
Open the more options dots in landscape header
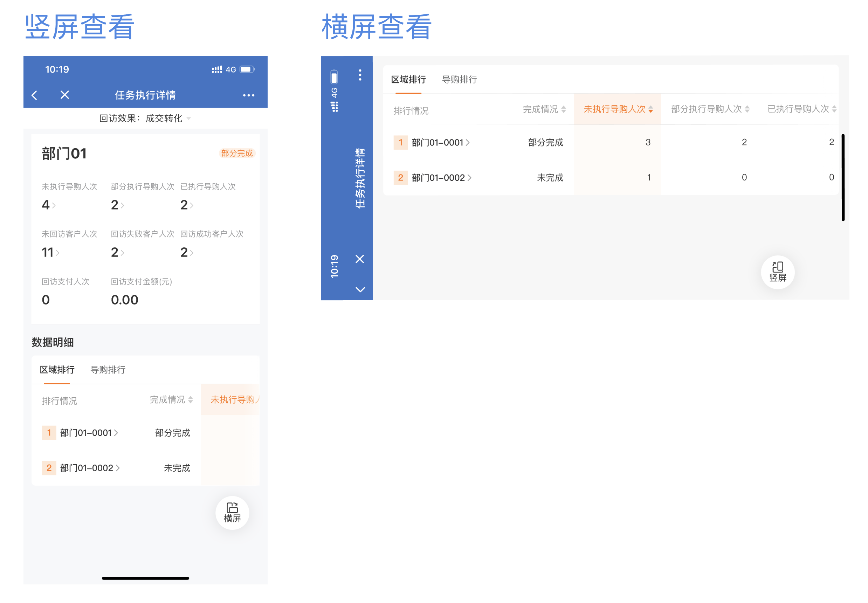(x=361, y=76)
